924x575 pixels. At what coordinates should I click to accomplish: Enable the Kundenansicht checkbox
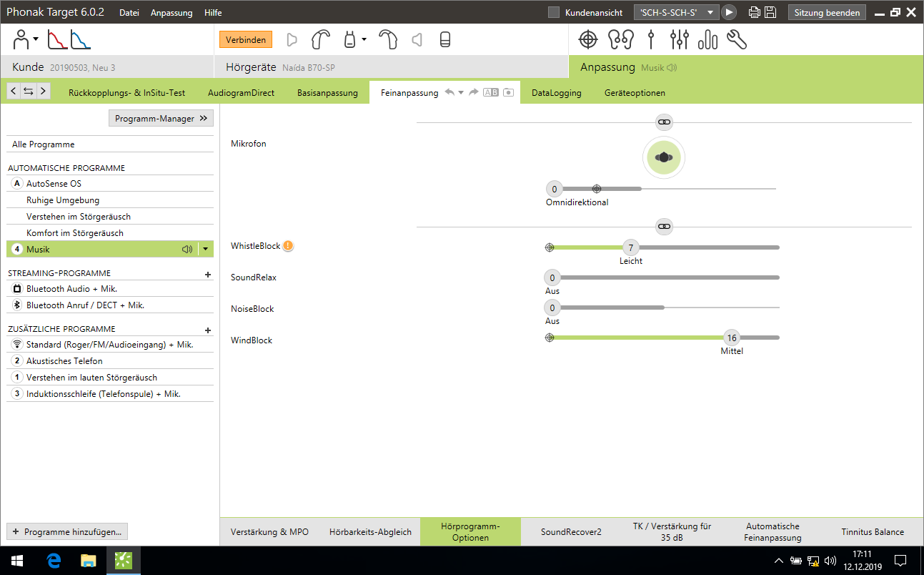click(x=554, y=13)
